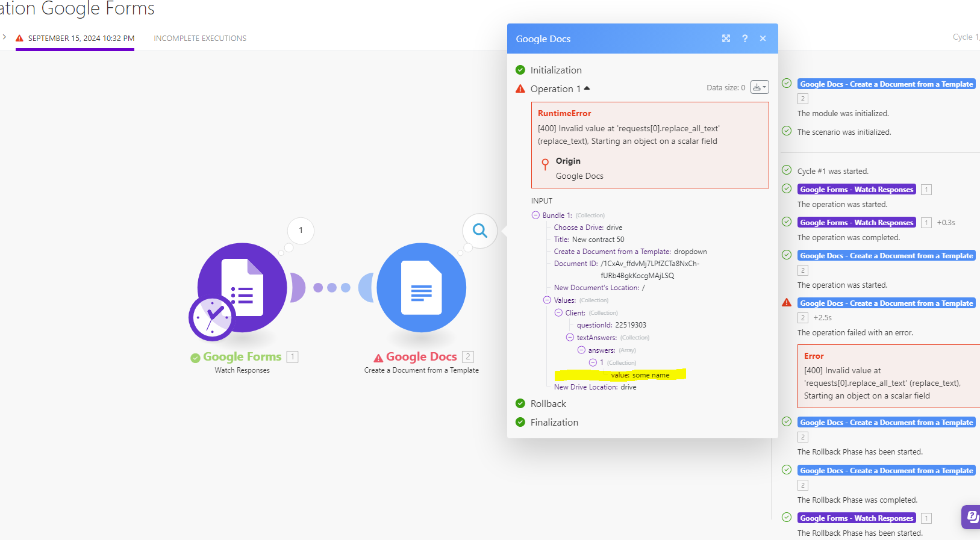Click Google Docs tag above 'The operation failed'
980x540 pixels.
887,303
